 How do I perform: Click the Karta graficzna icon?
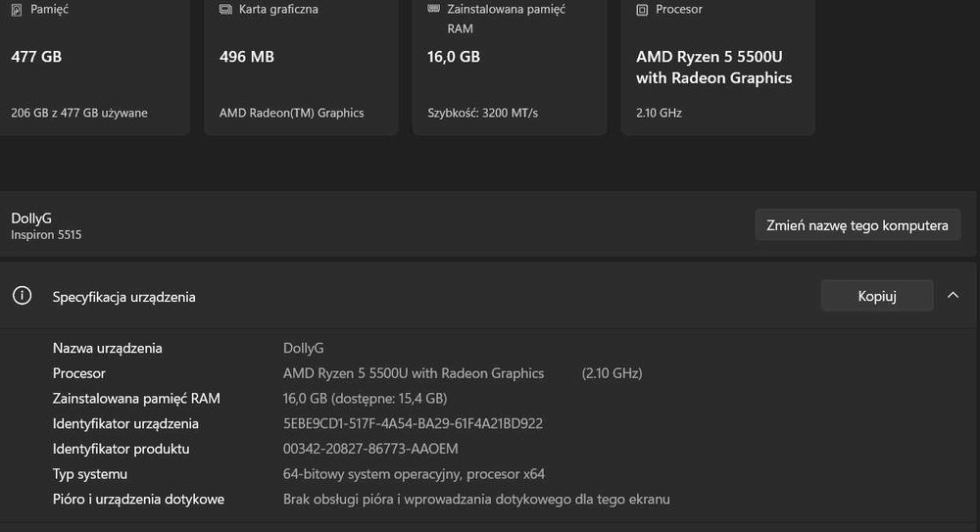[225, 10]
